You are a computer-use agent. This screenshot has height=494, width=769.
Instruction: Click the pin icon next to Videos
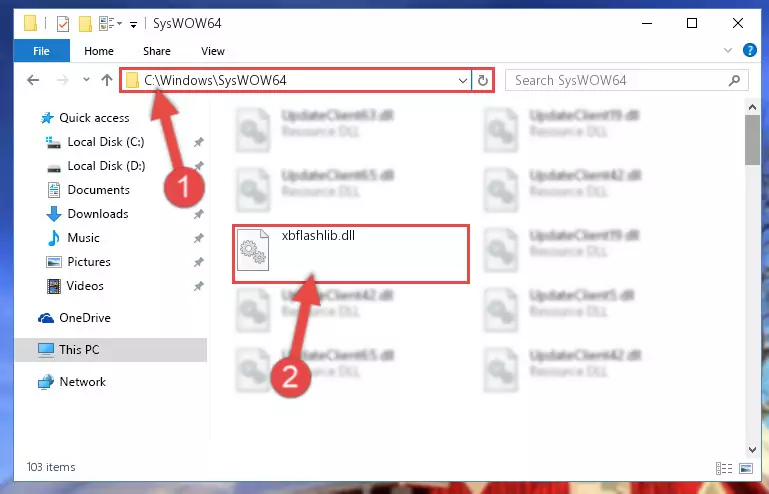[198, 286]
